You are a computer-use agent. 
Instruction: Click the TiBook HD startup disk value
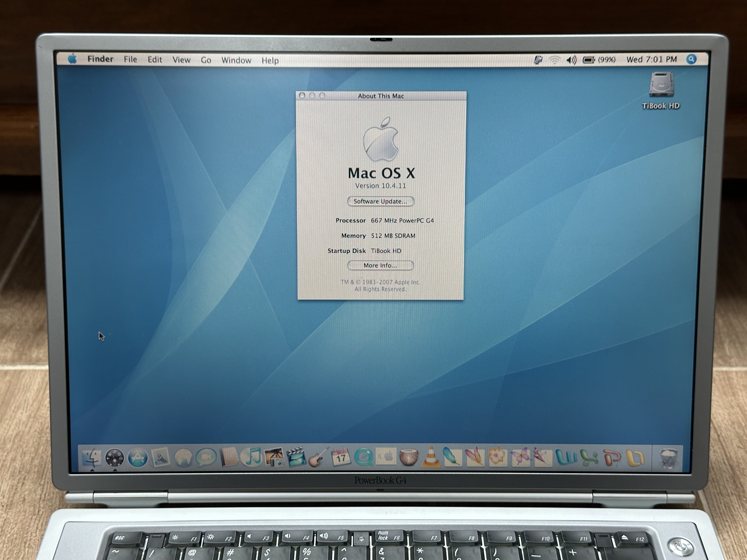386,251
